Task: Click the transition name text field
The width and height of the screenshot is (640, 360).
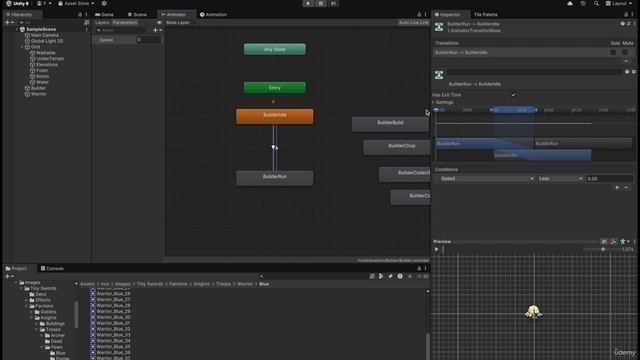Action: [535, 72]
